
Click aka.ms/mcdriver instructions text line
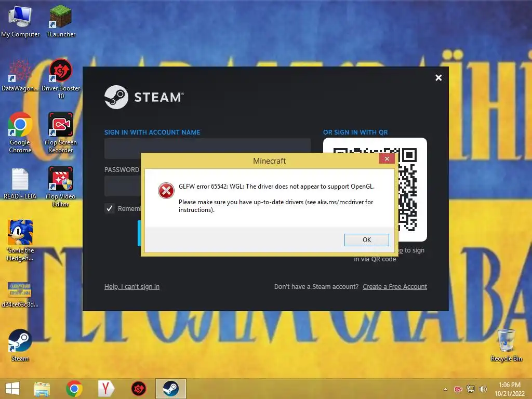click(276, 206)
